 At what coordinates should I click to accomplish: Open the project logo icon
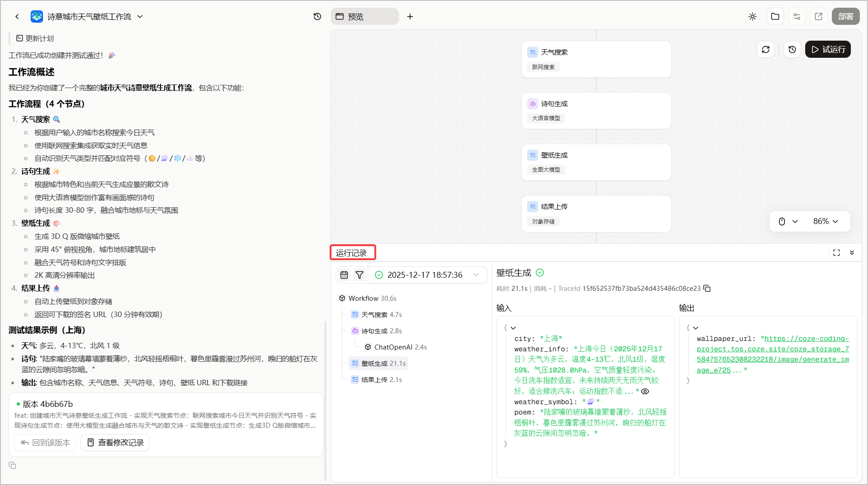click(37, 17)
